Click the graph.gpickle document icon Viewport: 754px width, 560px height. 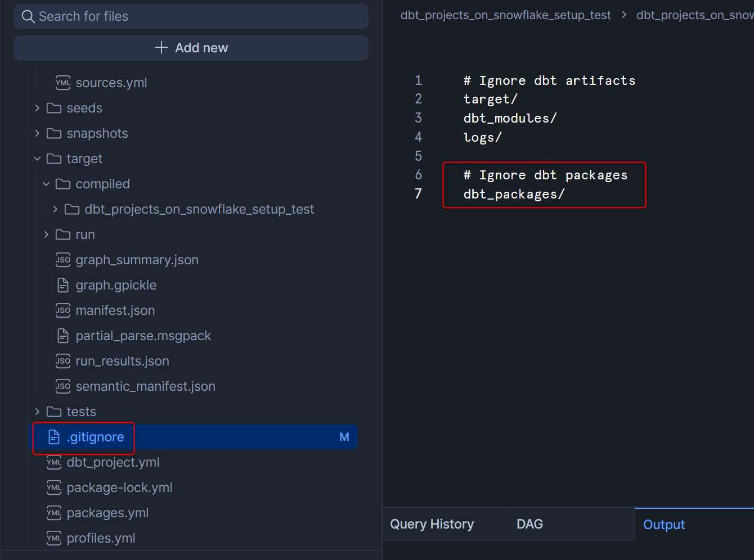pos(63,285)
